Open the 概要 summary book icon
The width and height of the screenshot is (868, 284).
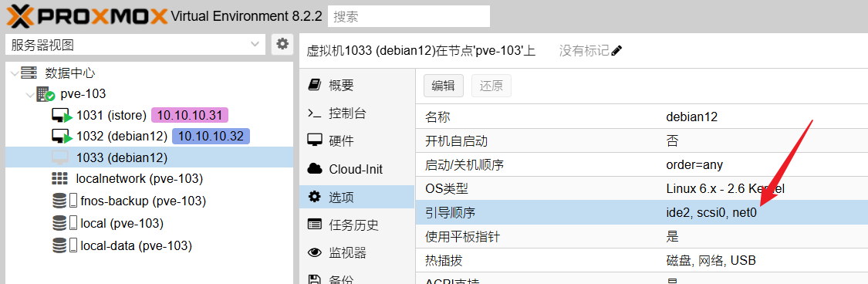(315, 85)
